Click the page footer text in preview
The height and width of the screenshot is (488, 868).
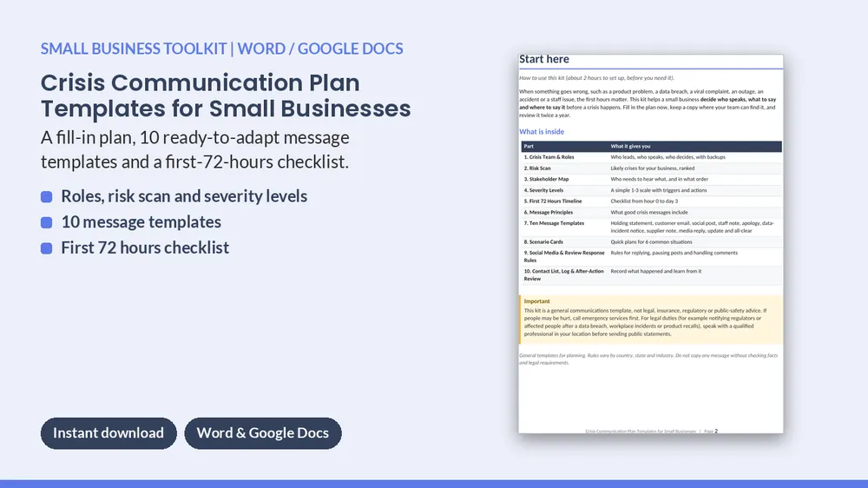651,431
